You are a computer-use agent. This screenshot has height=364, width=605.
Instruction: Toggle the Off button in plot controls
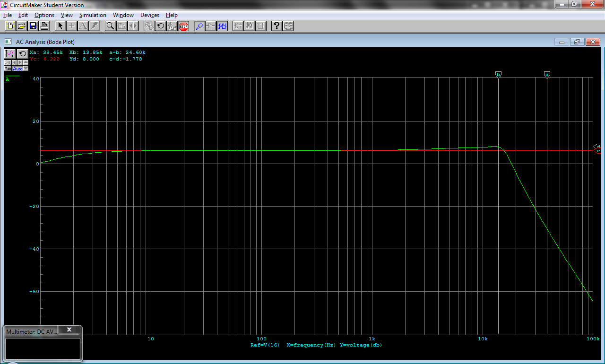pyautogui.click(x=8, y=62)
